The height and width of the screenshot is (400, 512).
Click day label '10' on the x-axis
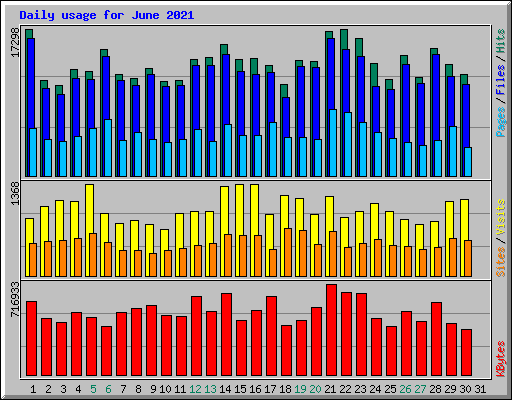[x=165, y=389]
